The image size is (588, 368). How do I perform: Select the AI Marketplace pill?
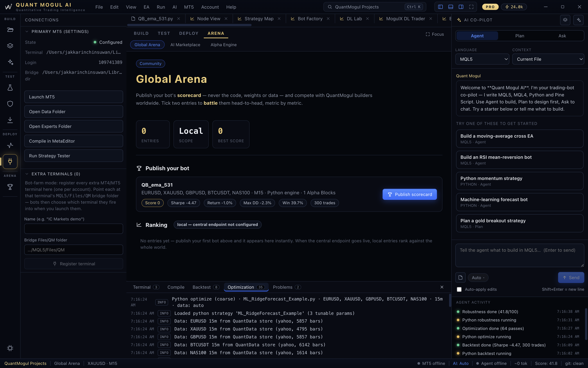click(x=185, y=45)
